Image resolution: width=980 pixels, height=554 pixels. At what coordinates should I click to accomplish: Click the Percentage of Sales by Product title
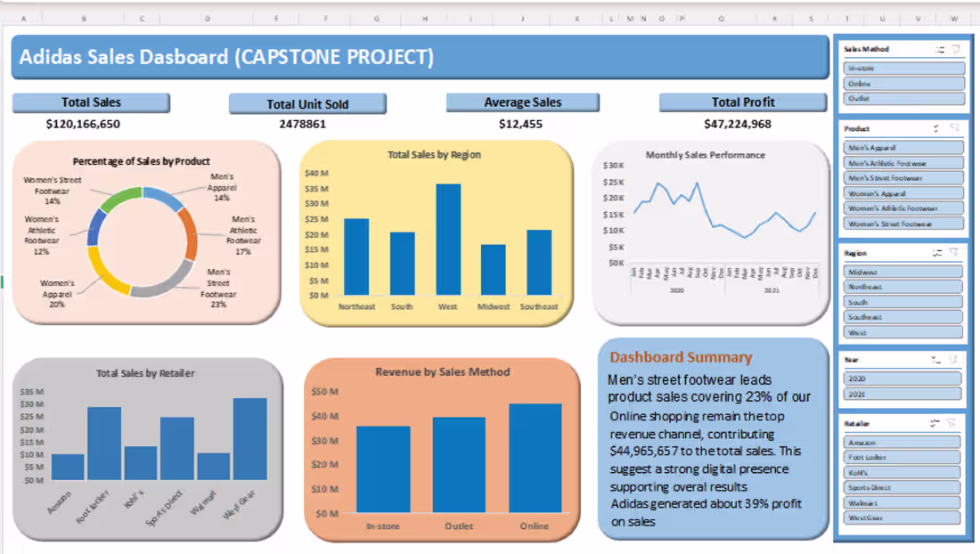point(142,161)
